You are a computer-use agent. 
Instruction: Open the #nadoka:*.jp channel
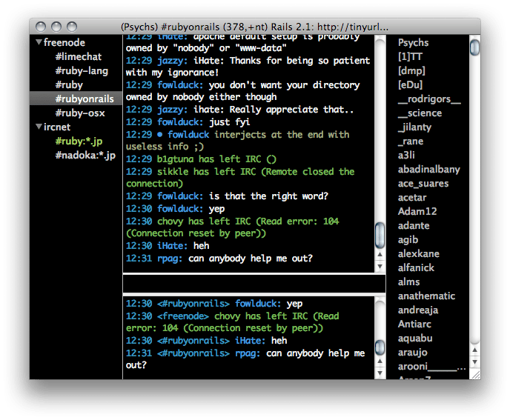(85, 155)
